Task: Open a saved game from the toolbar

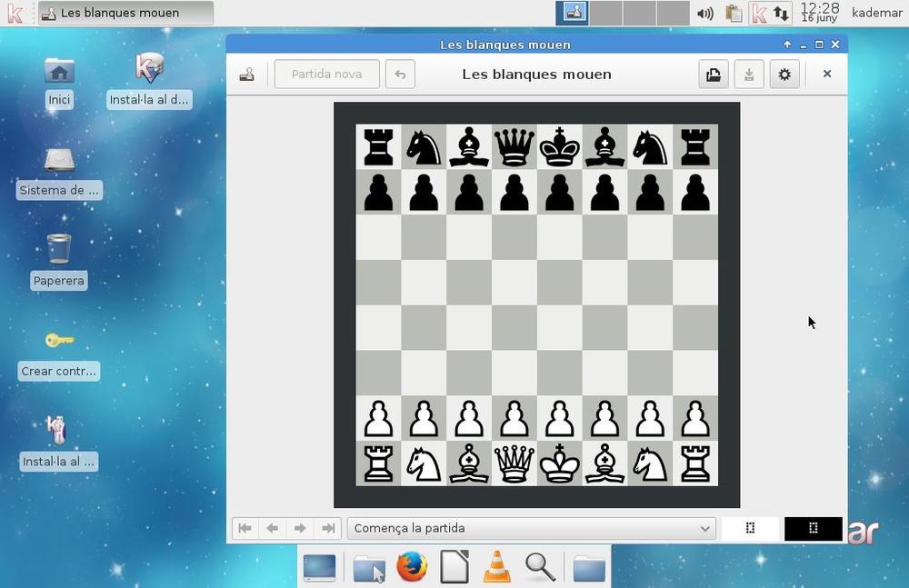Action: click(x=714, y=75)
